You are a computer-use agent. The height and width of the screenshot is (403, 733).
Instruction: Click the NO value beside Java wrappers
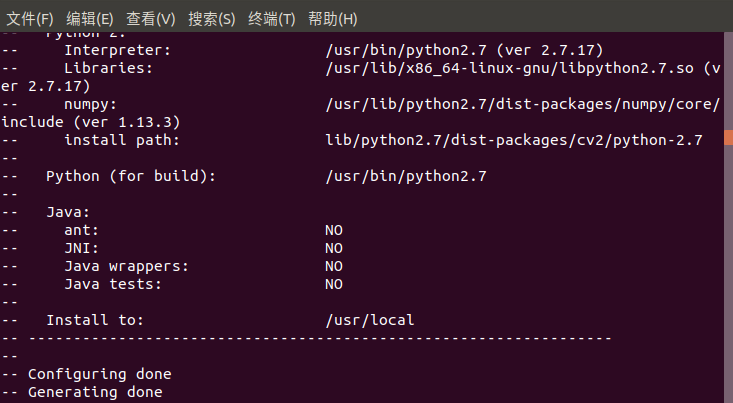334,266
